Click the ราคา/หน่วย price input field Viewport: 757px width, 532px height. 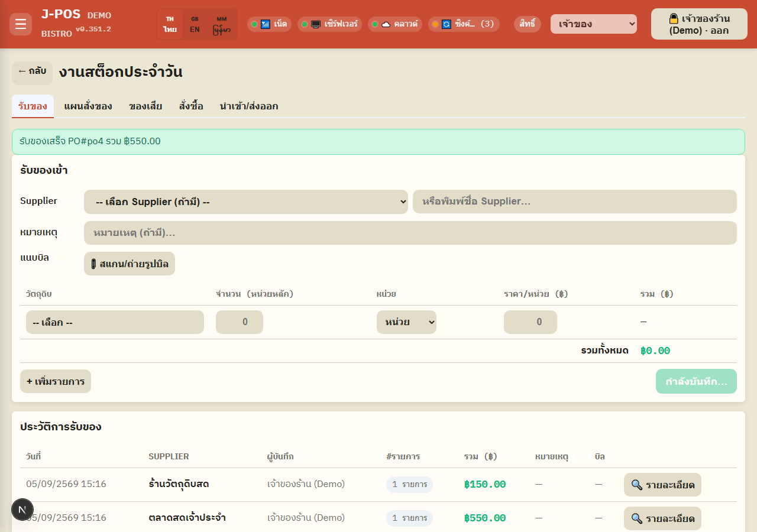point(530,322)
